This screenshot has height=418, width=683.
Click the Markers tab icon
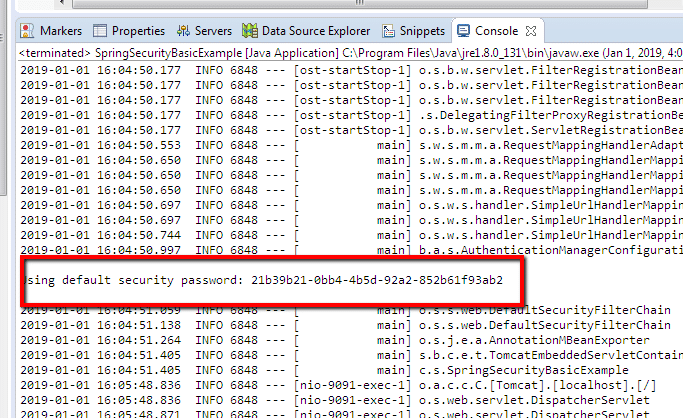[28, 31]
